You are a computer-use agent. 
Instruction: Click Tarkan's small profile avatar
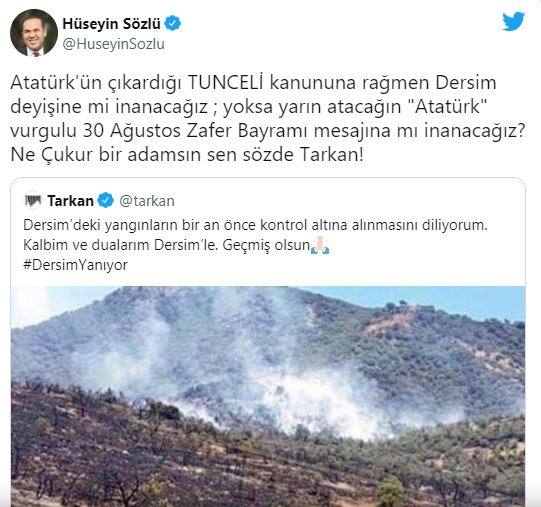click(x=33, y=201)
